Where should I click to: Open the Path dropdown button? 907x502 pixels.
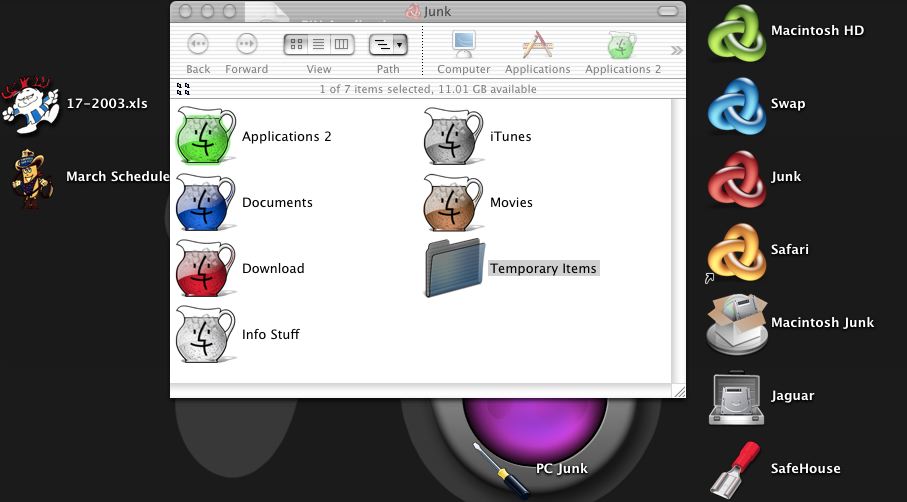tap(388, 45)
